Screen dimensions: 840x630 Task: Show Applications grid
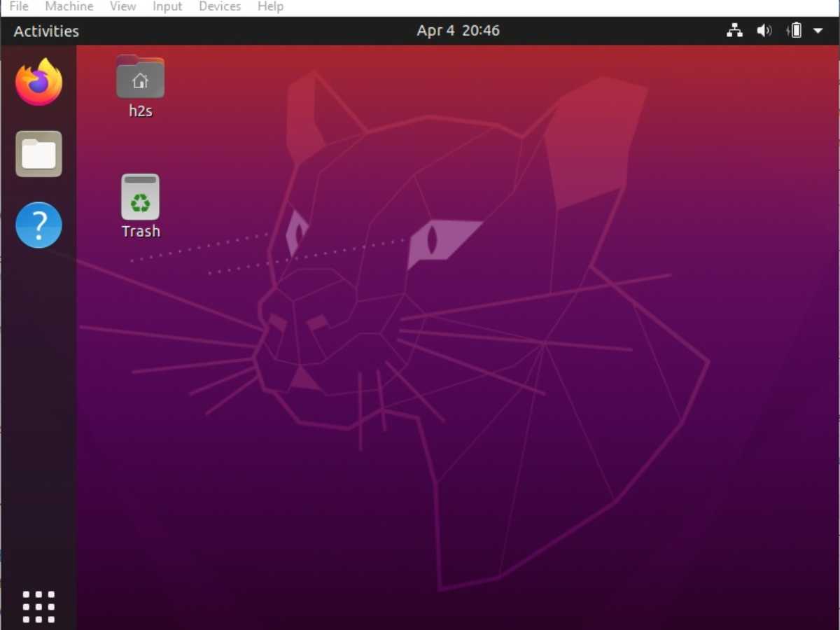[38, 606]
